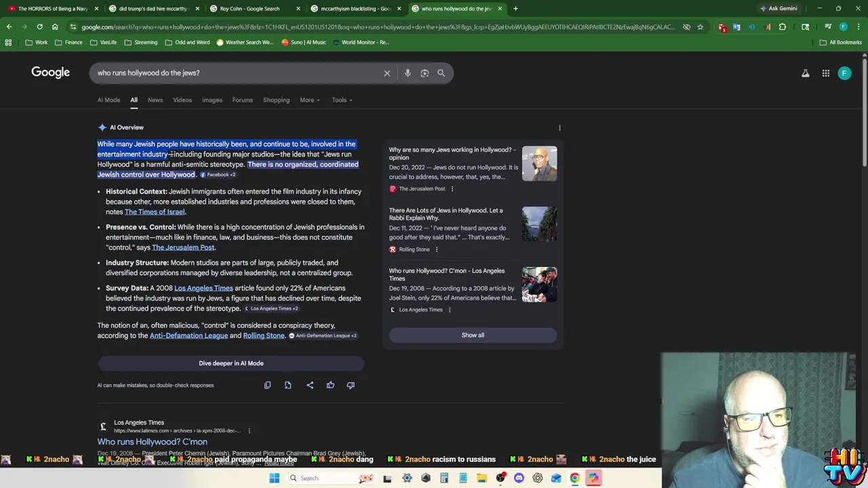The height and width of the screenshot is (488, 868).
Task: Expand the Work bookmarks folder
Action: (x=36, y=42)
